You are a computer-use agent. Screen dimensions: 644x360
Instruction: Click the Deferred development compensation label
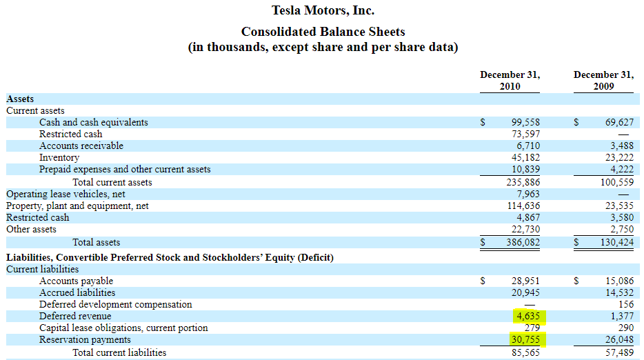click(115, 304)
